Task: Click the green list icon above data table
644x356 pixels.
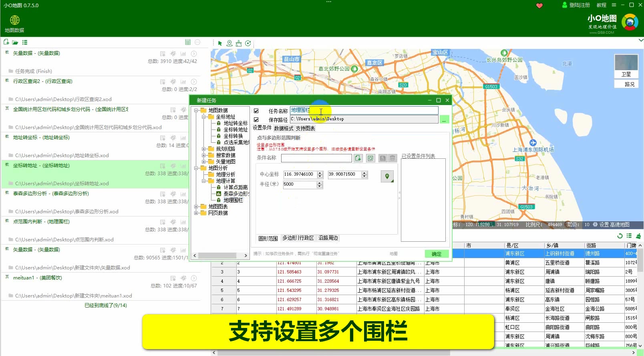Action: click(629, 236)
